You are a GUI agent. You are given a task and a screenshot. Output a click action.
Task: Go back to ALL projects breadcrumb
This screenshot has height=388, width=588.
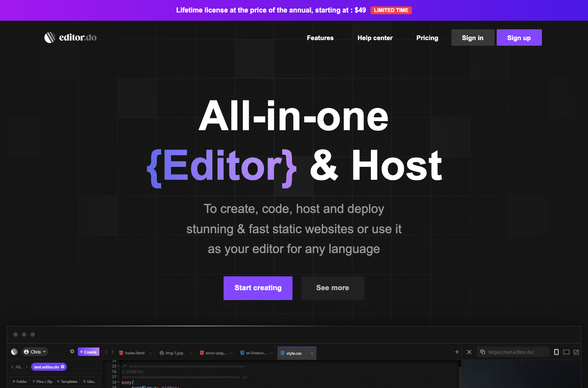pyautogui.click(x=17, y=367)
